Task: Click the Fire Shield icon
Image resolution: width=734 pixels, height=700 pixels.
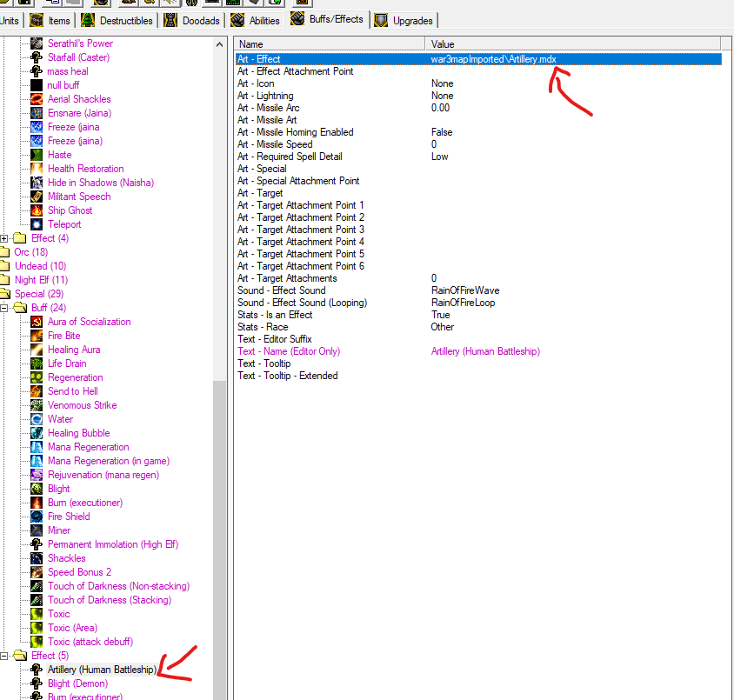Action: 37,517
